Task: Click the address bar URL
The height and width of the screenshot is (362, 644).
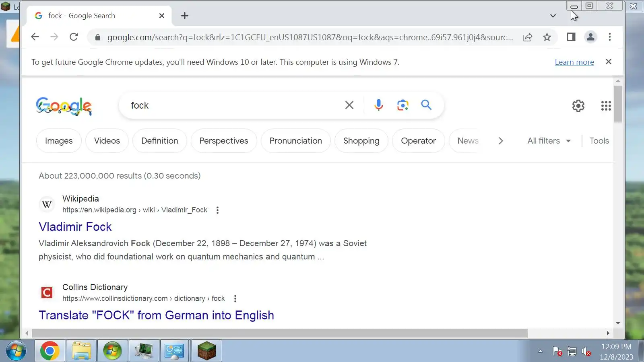Action: point(310,37)
